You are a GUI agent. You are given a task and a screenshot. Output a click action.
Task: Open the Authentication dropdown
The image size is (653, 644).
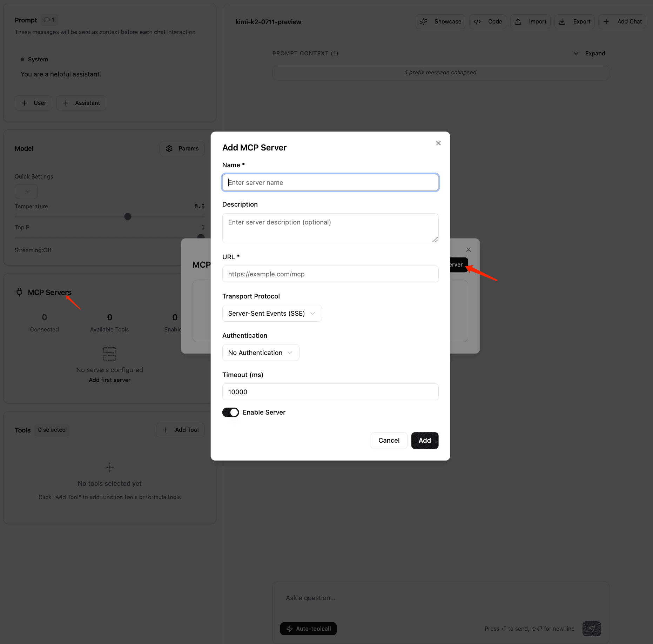click(x=261, y=353)
